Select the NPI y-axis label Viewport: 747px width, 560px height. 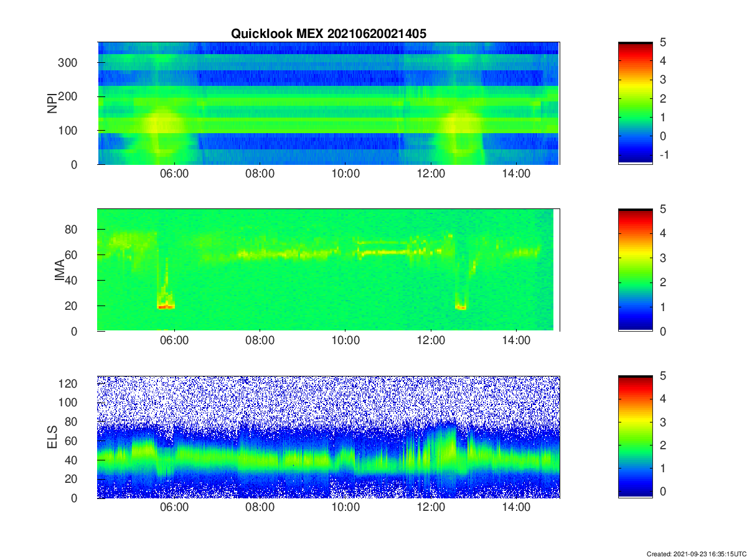pos(52,103)
